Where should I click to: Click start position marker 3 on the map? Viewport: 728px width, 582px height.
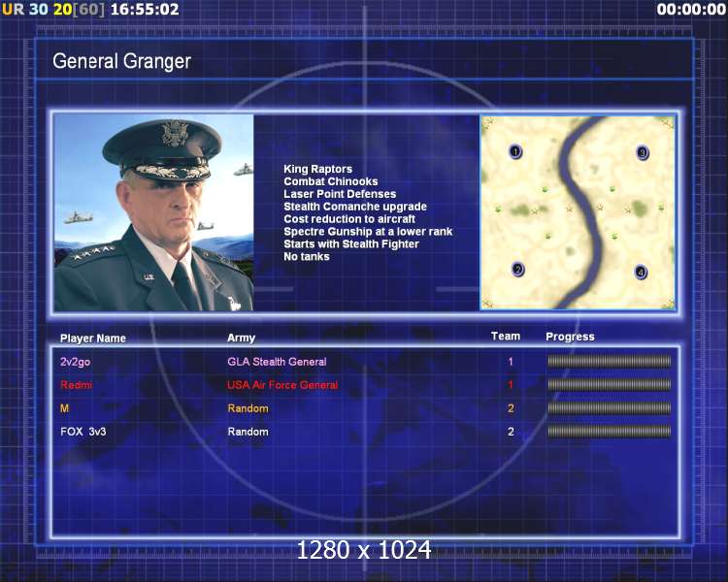(x=643, y=152)
